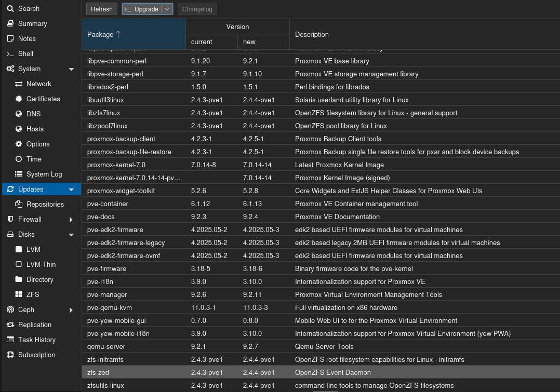Click the Disks drive icon
This screenshot has width=560, height=392.
[10, 234]
